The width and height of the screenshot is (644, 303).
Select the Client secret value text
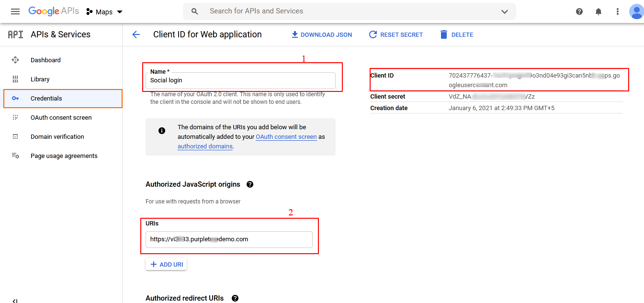pos(492,97)
